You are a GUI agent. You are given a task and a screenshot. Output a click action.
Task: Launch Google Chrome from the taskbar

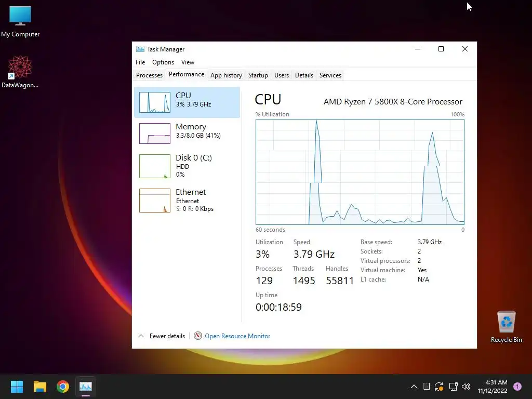point(63,386)
